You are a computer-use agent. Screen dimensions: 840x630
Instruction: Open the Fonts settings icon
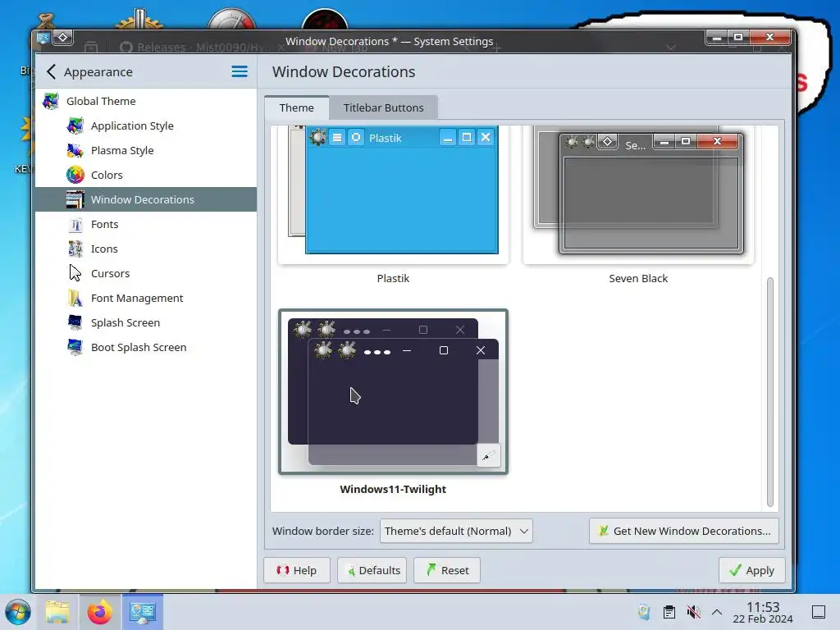coord(75,225)
